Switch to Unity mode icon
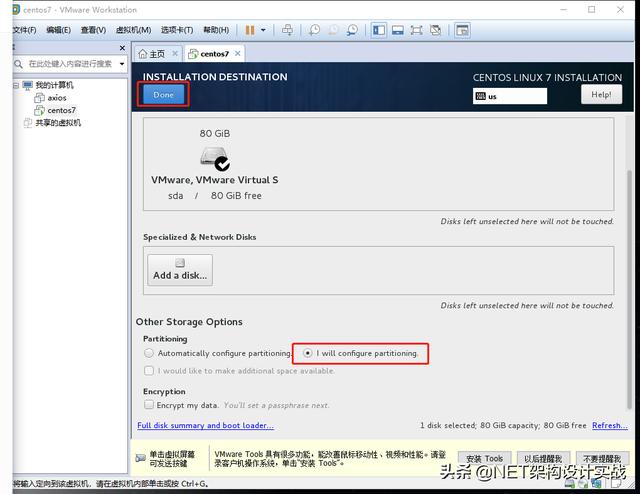Image resolution: width=640 pixels, height=494 pixels. [436, 30]
